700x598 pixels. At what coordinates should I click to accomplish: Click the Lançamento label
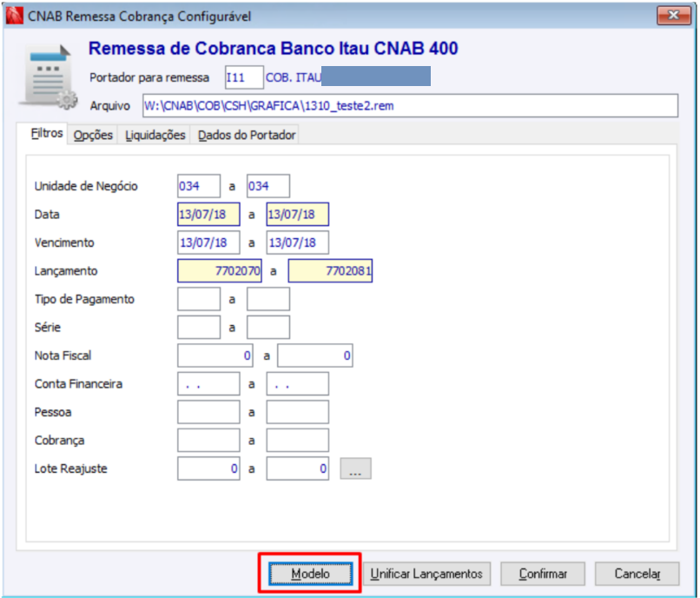coord(66,271)
